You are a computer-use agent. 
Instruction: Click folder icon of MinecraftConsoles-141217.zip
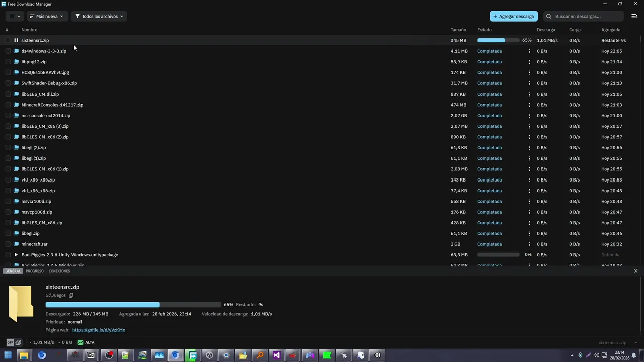16,105
